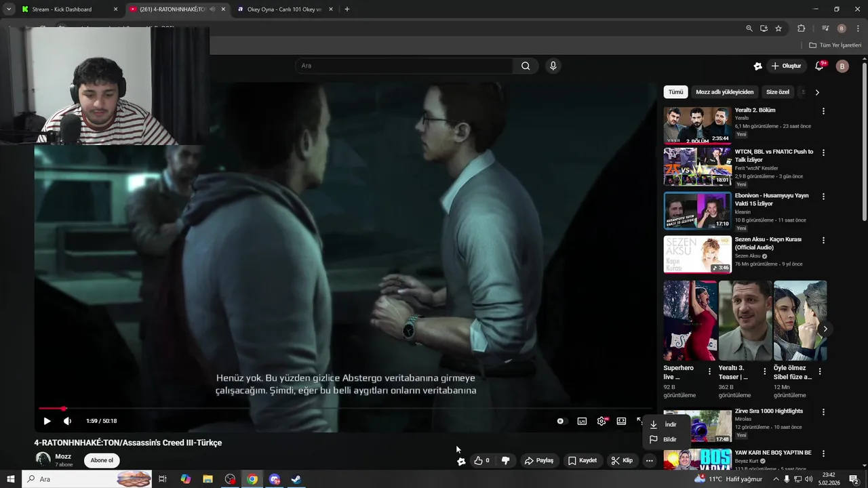The image size is (868, 488).
Task: Click the Oluştur create button
Action: pyautogui.click(x=786, y=66)
